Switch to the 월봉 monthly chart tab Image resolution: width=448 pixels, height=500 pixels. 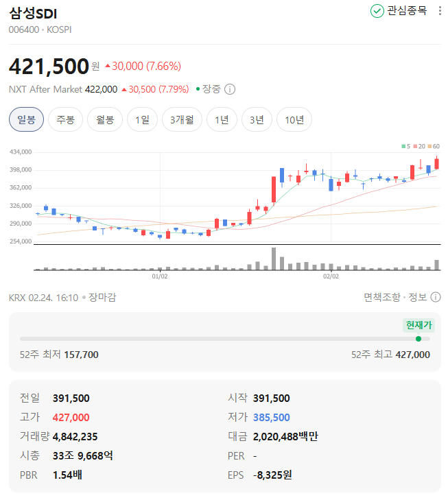pyautogui.click(x=105, y=119)
